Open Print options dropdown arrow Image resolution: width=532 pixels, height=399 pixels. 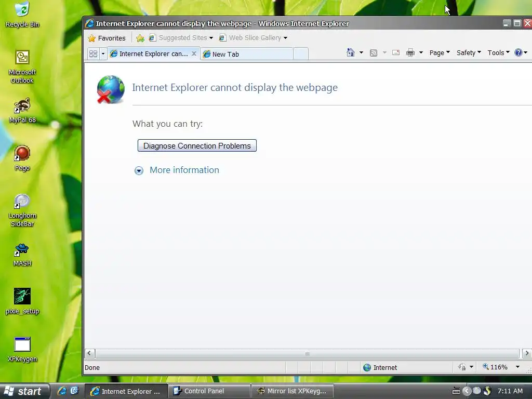click(421, 52)
